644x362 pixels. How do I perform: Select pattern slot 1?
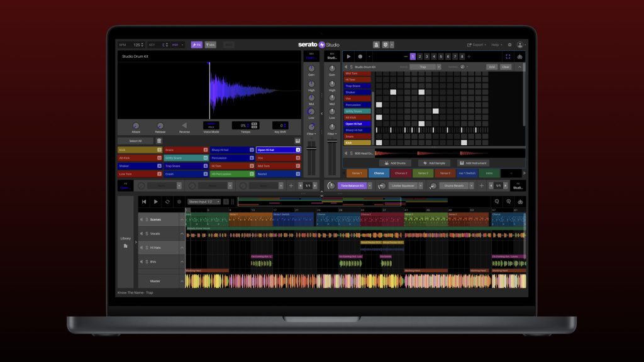point(413,57)
